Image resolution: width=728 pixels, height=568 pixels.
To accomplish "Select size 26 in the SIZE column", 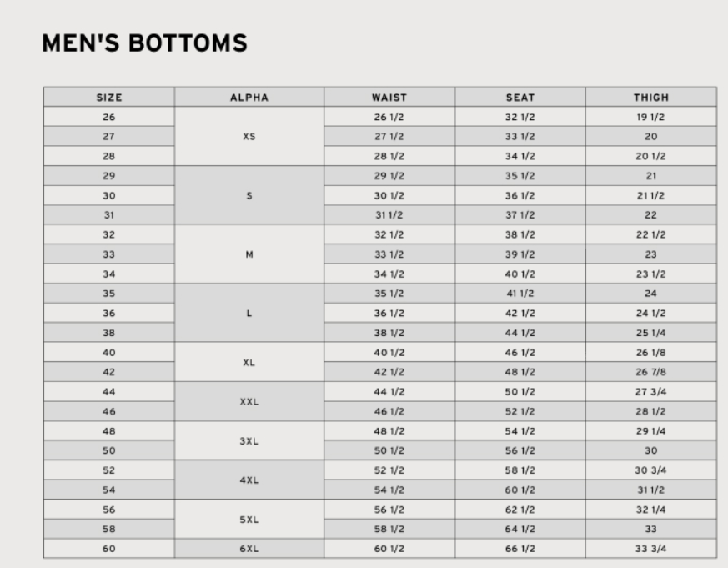I will point(109,117).
